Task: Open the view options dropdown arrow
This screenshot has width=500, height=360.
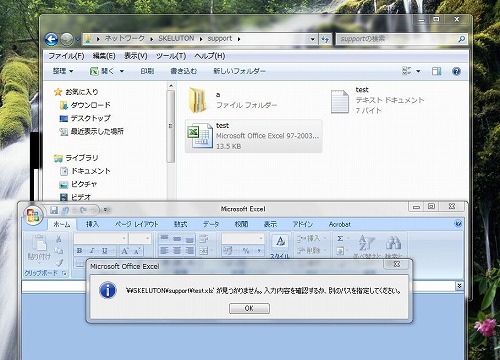Action: [x=418, y=71]
